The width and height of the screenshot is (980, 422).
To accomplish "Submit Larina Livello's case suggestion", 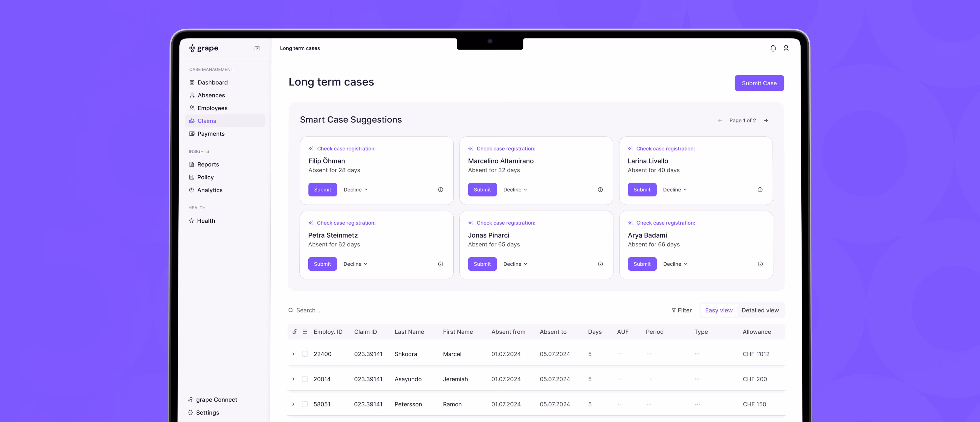I will click(x=641, y=190).
